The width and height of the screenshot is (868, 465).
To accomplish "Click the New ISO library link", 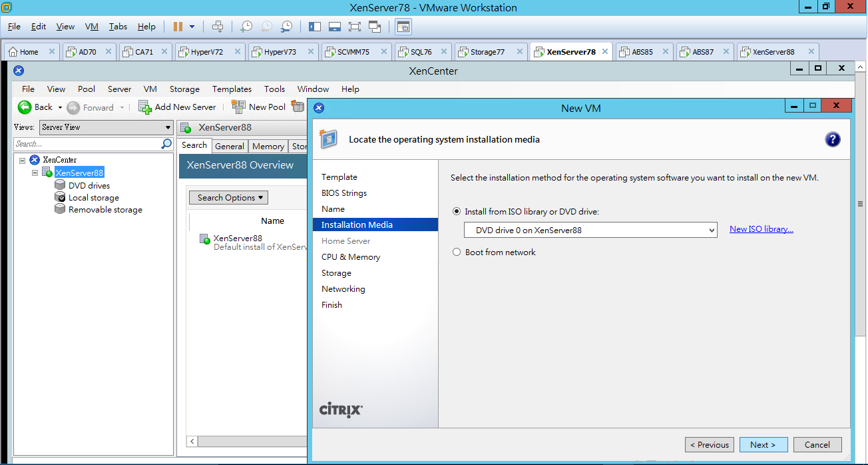I will tap(761, 229).
